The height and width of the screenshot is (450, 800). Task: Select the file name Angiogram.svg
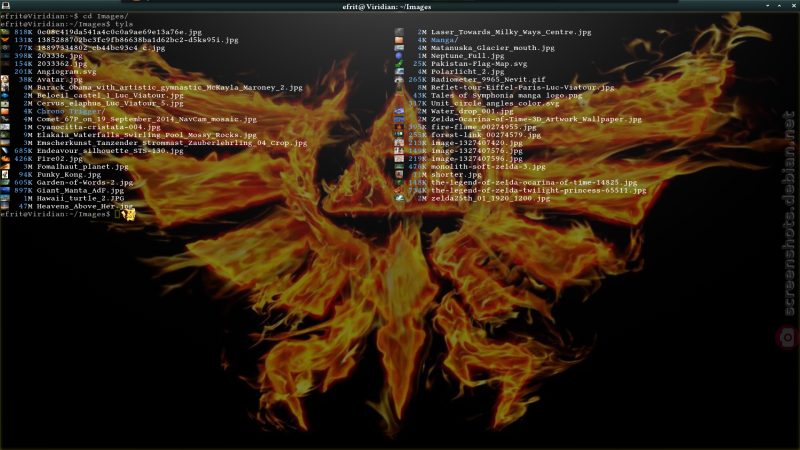tap(66, 71)
